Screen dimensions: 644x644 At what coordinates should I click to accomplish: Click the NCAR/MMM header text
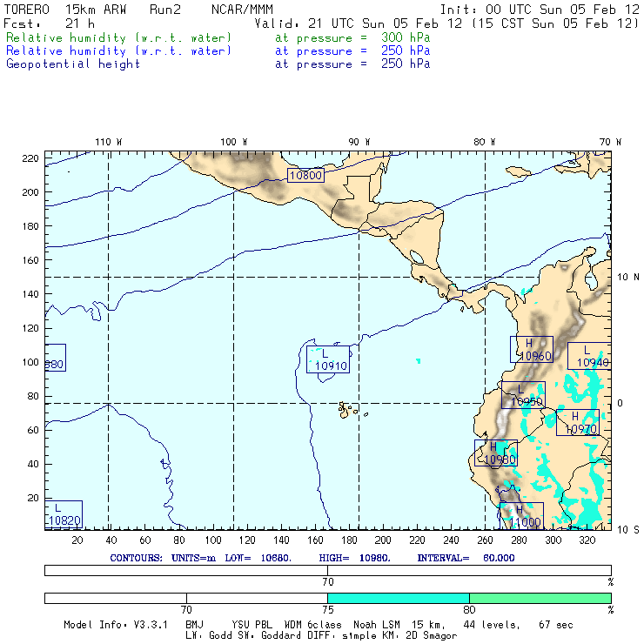242,9
